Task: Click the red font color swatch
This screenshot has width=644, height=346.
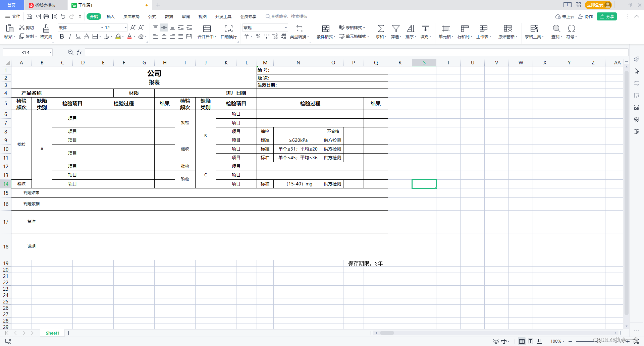Action: click(x=129, y=36)
